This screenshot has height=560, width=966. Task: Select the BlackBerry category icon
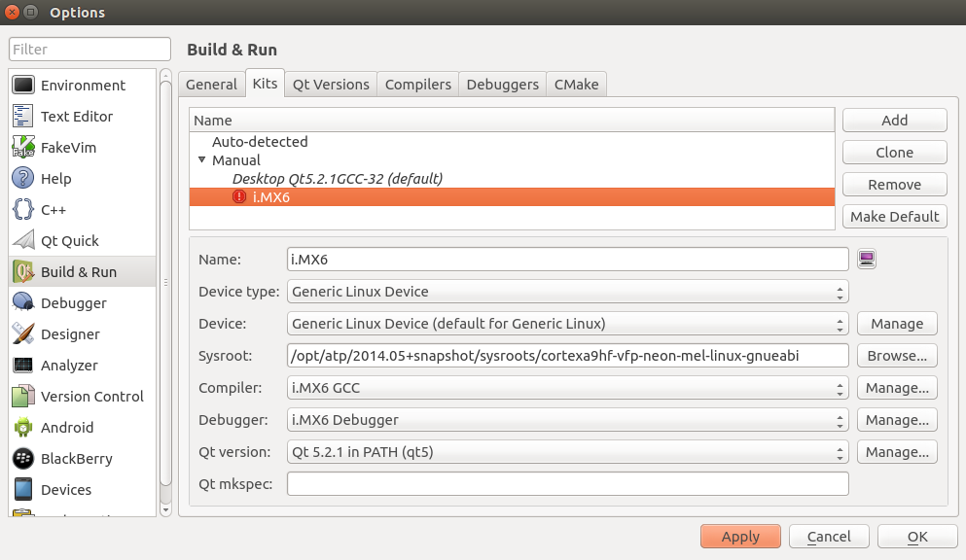22,459
